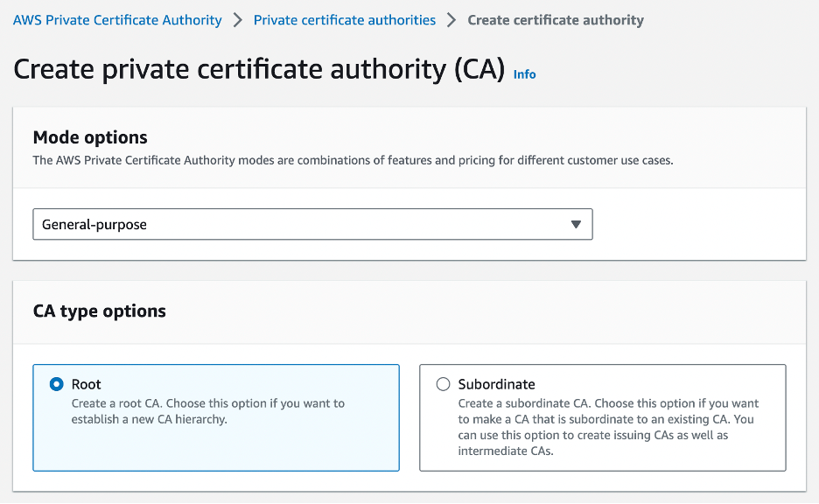Navigate to AWS Private Certificate Authority breadcrumb

(116, 19)
